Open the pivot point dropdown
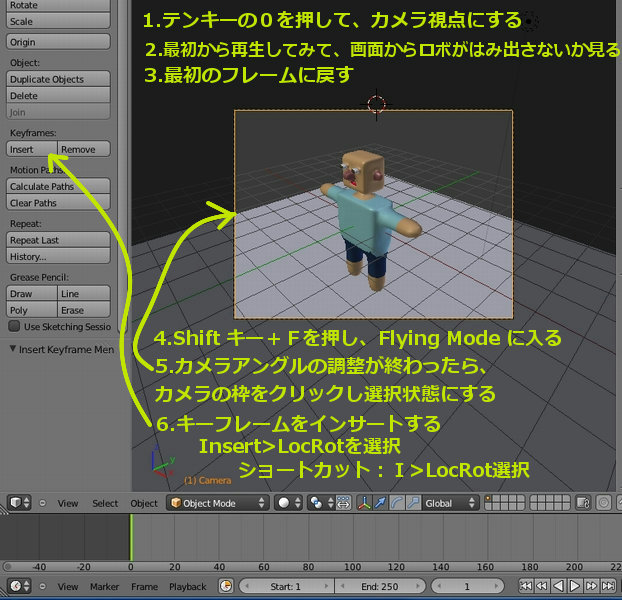The image size is (622, 600). click(x=321, y=503)
